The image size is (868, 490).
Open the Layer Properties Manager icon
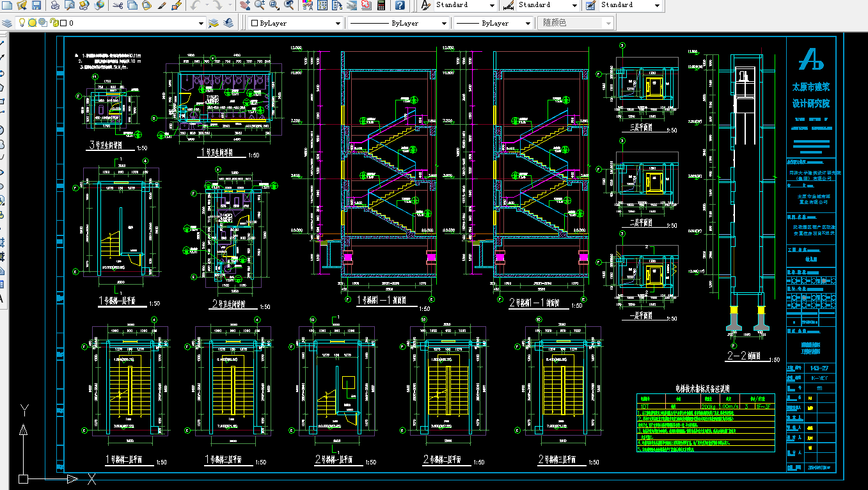click(x=6, y=23)
